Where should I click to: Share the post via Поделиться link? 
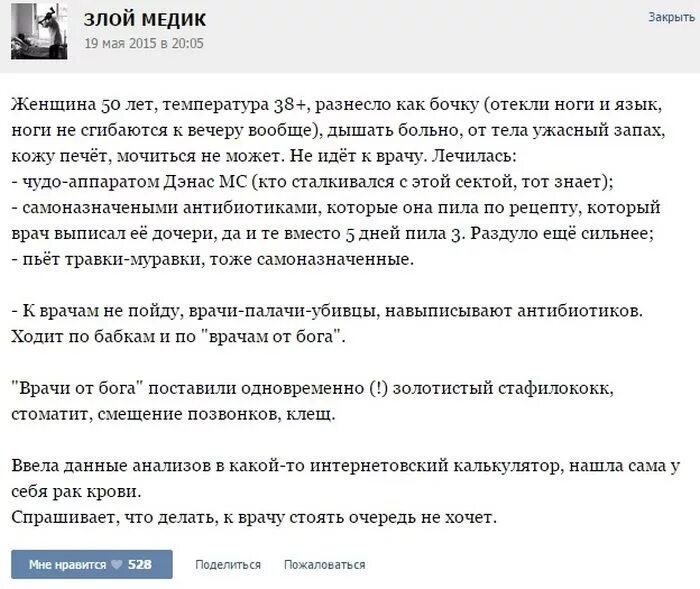coord(228,565)
